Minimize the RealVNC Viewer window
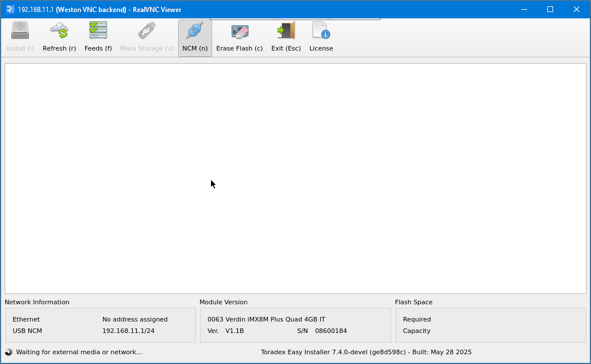This screenshot has width=591, height=364. [x=524, y=9]
